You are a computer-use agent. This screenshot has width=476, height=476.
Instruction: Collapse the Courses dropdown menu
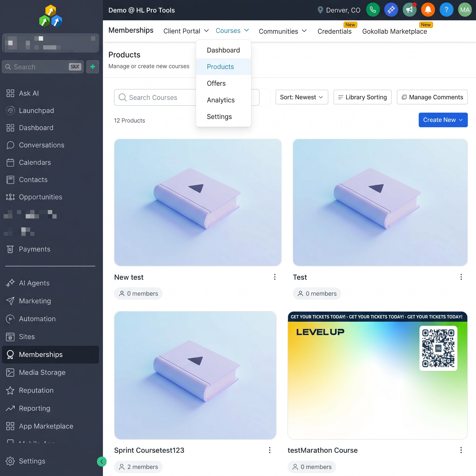coord(232,30)
